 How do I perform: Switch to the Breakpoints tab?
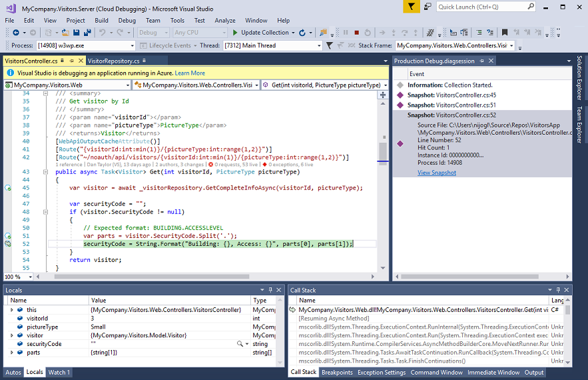point(337,372)
